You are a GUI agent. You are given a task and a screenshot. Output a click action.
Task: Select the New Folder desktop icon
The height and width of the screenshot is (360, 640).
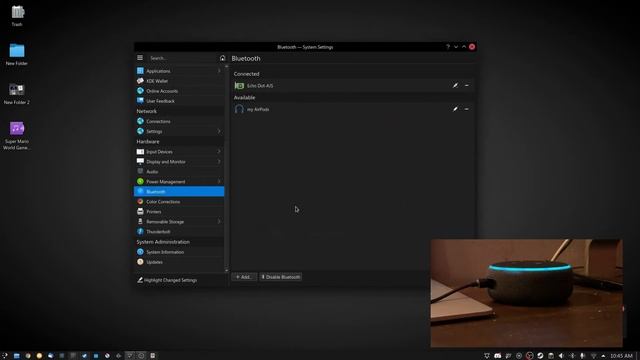tap(17, 54)
